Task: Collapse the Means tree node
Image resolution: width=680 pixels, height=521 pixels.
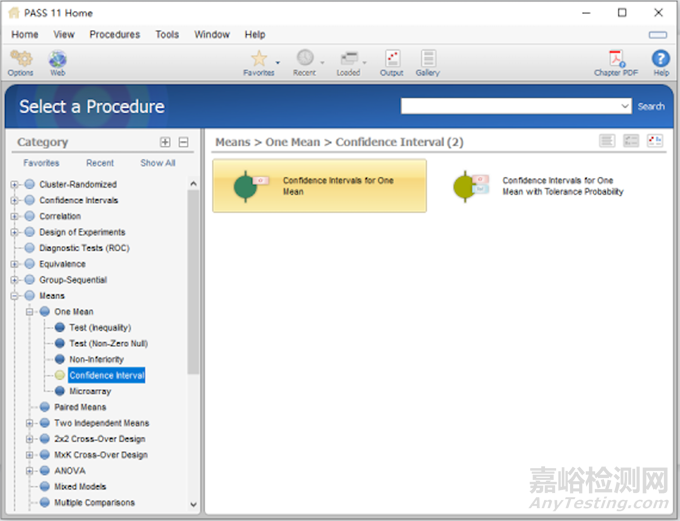Action: 14,296
